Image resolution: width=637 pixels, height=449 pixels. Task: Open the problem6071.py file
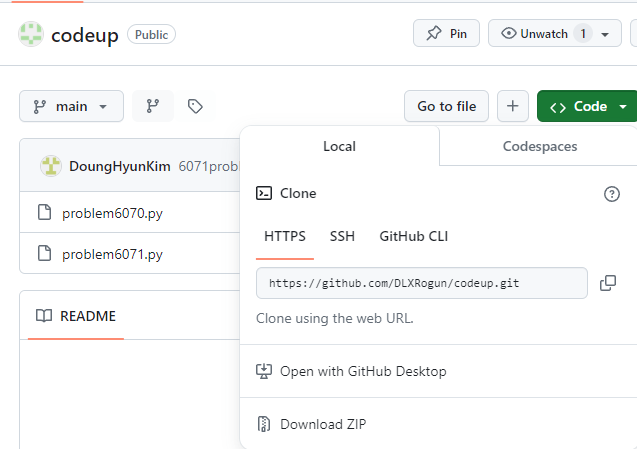point(112,254)
